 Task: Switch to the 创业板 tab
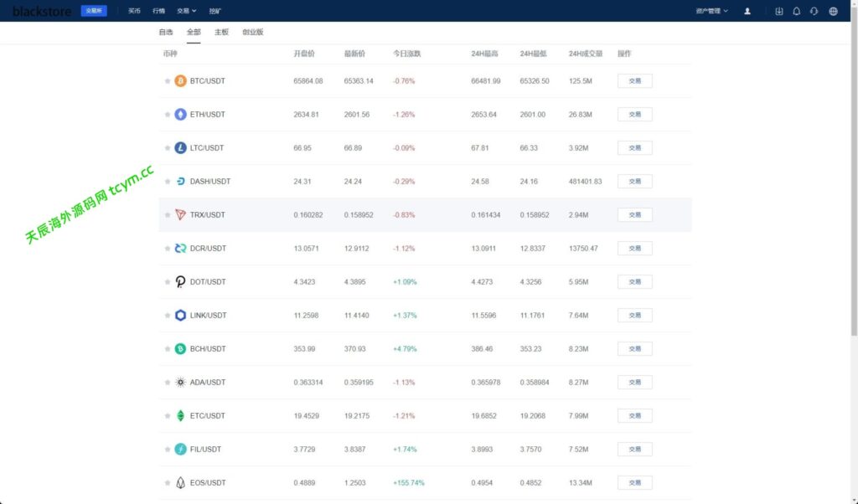(x=252, y=32)
